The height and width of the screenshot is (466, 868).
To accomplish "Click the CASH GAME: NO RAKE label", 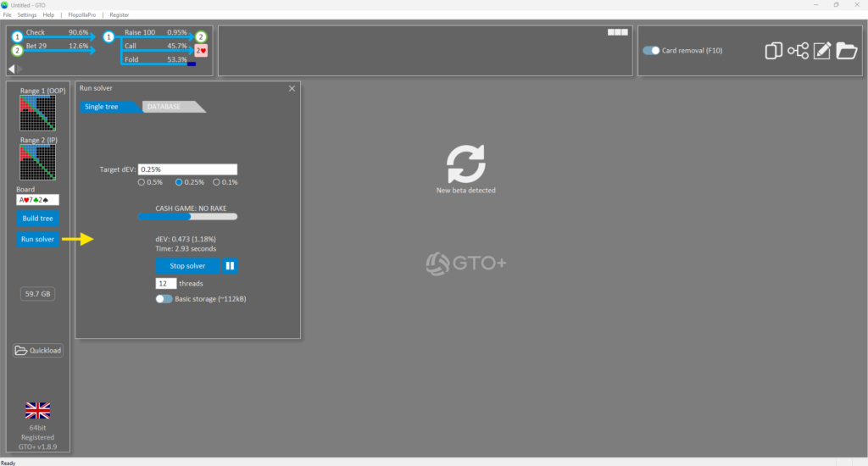I will click(x=191, y=208).
